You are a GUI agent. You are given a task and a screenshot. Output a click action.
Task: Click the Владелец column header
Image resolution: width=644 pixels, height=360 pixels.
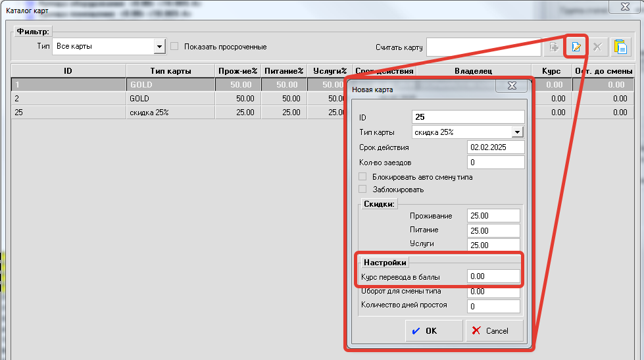point(473,70)
